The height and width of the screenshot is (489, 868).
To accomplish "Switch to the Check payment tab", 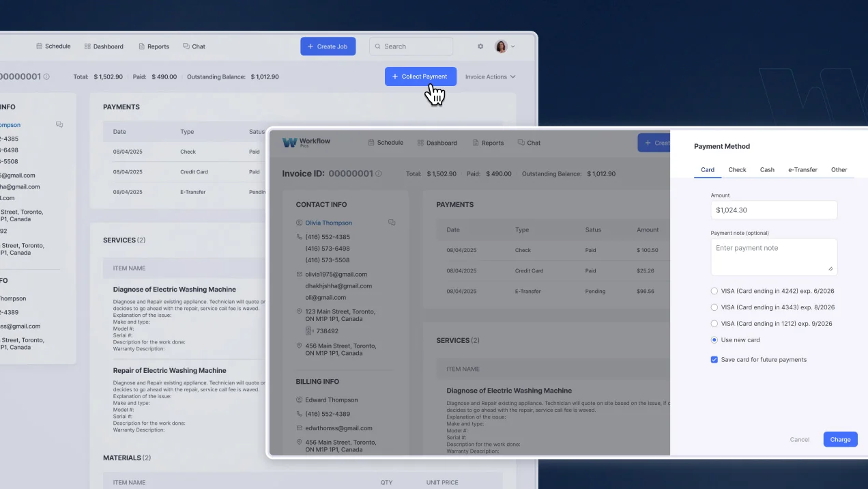I will (x=737, y=169).
